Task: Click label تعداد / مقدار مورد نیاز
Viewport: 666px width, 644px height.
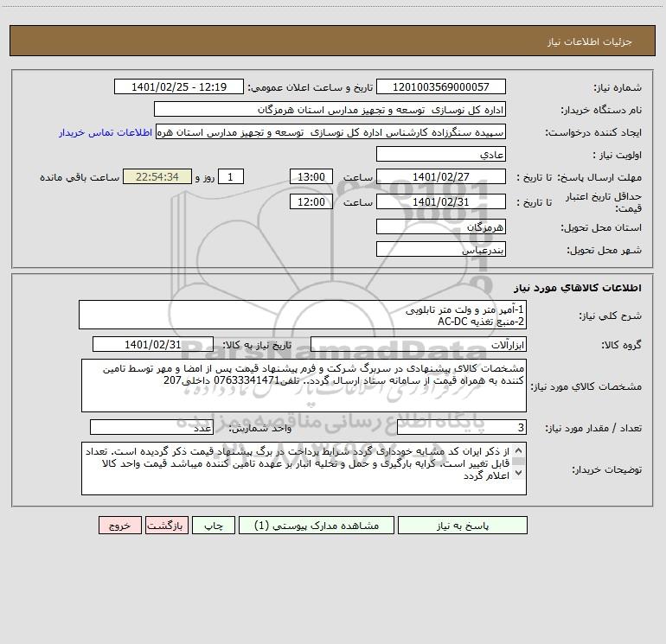Action: coord(593,429)
